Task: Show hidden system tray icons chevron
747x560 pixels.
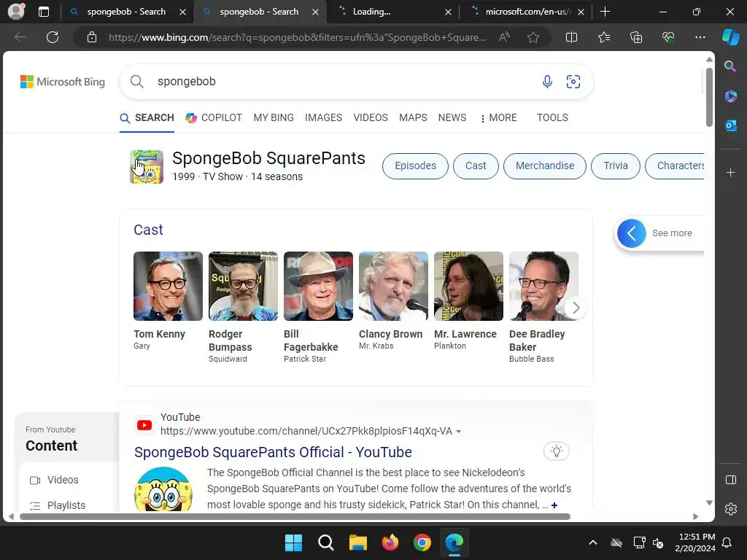Action: click(x=593, y=542)
